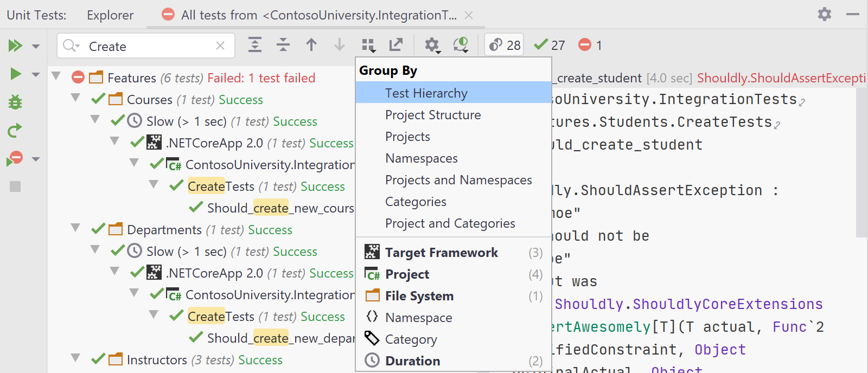
Task: Open the continuous testing coverage icon
Action: 461,45
